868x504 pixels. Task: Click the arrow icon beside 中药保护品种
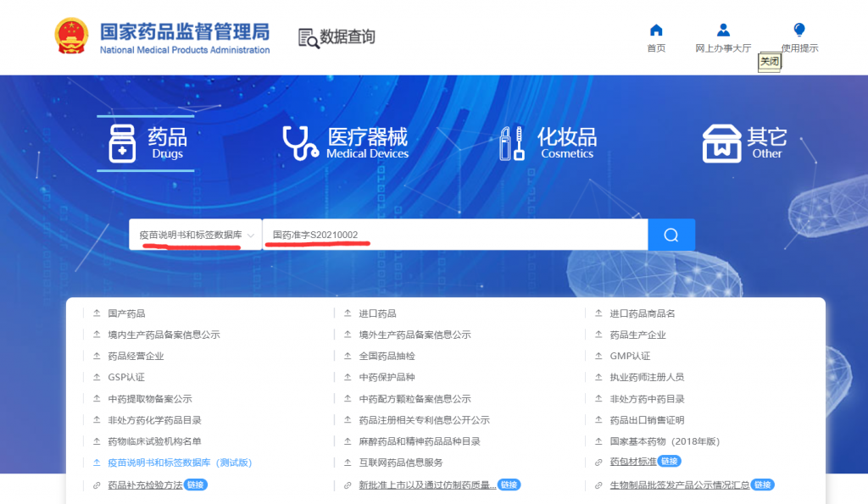(x=348, y=377)
